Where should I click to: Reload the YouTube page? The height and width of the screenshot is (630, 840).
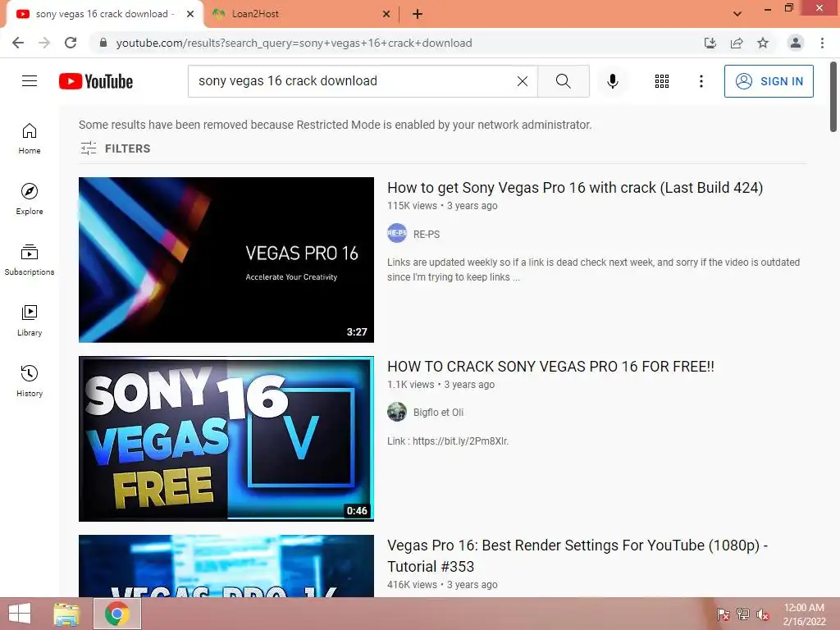[x=71, y=43]
